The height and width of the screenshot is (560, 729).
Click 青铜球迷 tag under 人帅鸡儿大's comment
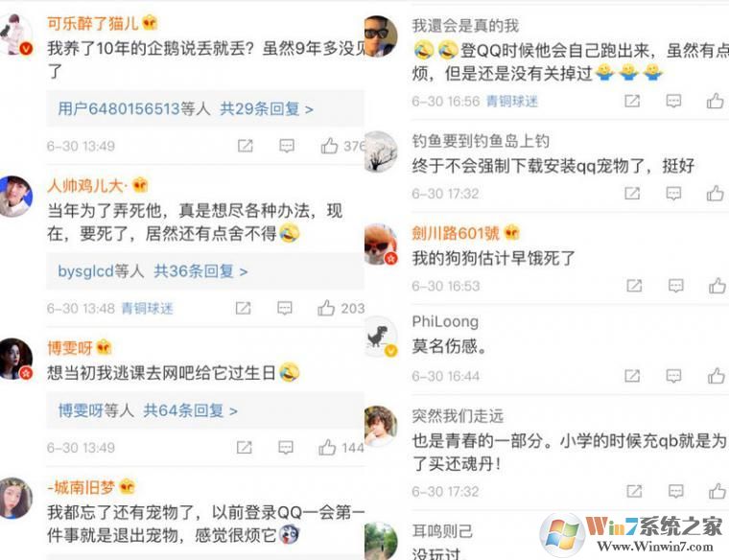(x=147, y=308)
